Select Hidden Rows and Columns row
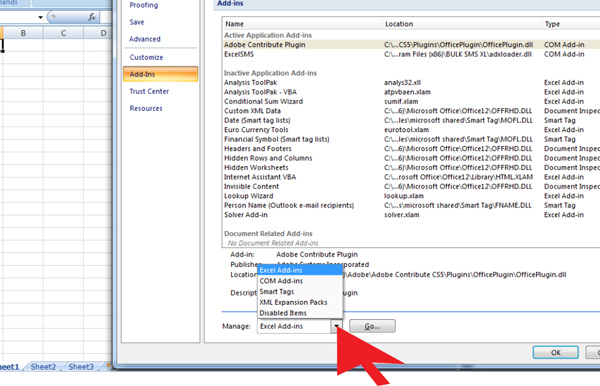 (x=411, y=158)
